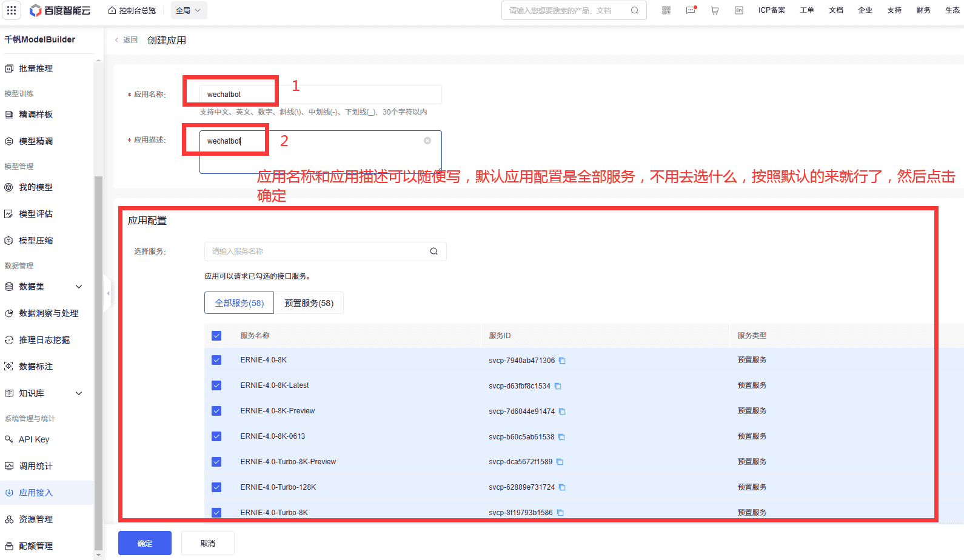Uncheck the ERNIE-4.0-8K-0613 checkbox

tap(216, 436)
